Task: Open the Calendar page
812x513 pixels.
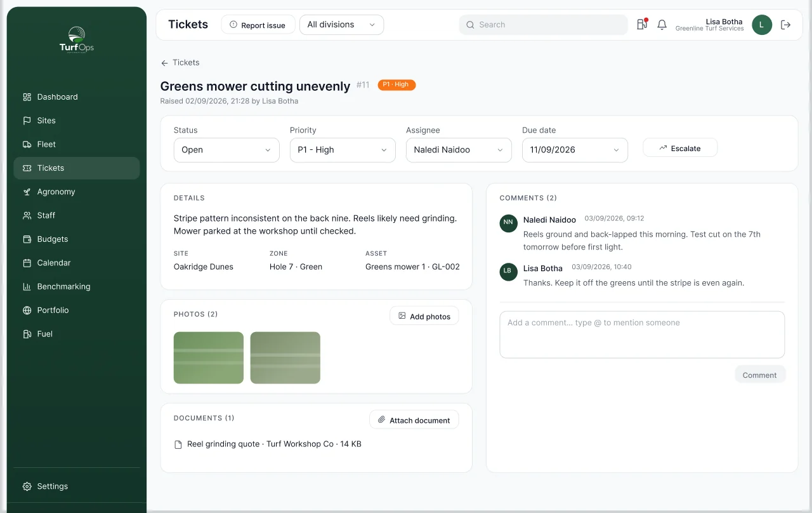Action: pyautogui.click(x=76, y=263)
